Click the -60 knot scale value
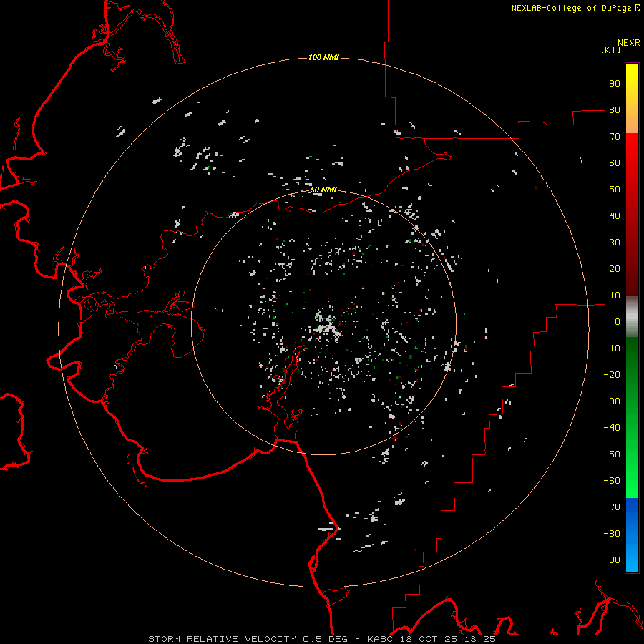The image size is (644, 644). tap(612, 481)
